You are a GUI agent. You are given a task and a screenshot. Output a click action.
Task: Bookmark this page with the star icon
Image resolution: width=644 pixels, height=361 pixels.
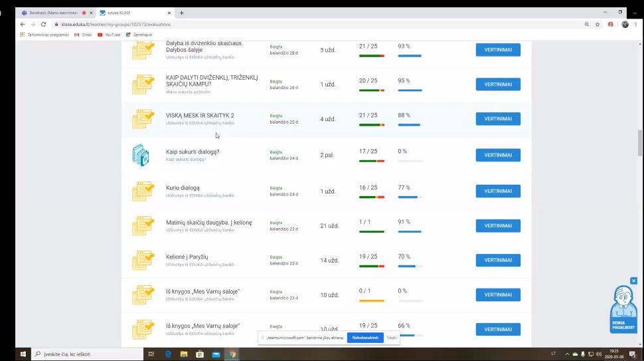coord(598,24)
